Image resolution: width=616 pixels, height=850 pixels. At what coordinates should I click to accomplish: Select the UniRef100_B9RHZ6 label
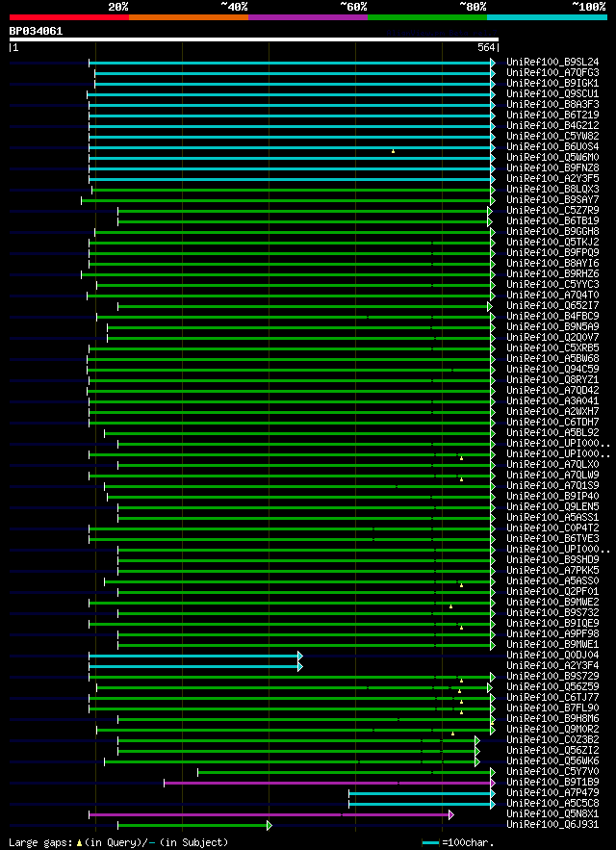pos(552,273)
